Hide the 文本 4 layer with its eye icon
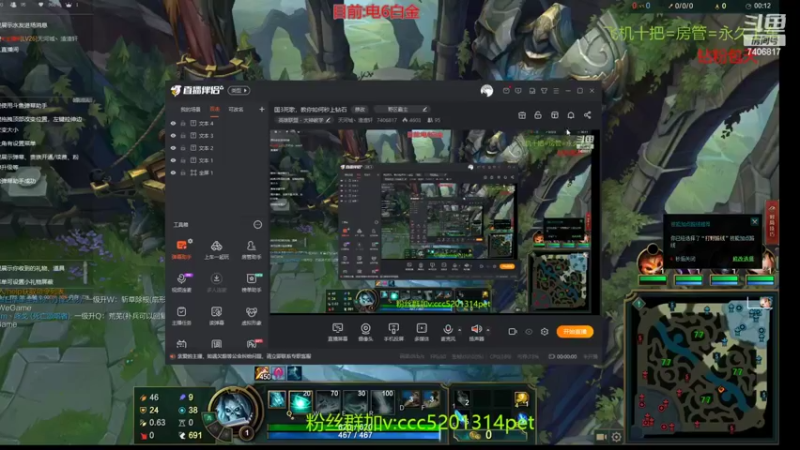 point(173,123)
